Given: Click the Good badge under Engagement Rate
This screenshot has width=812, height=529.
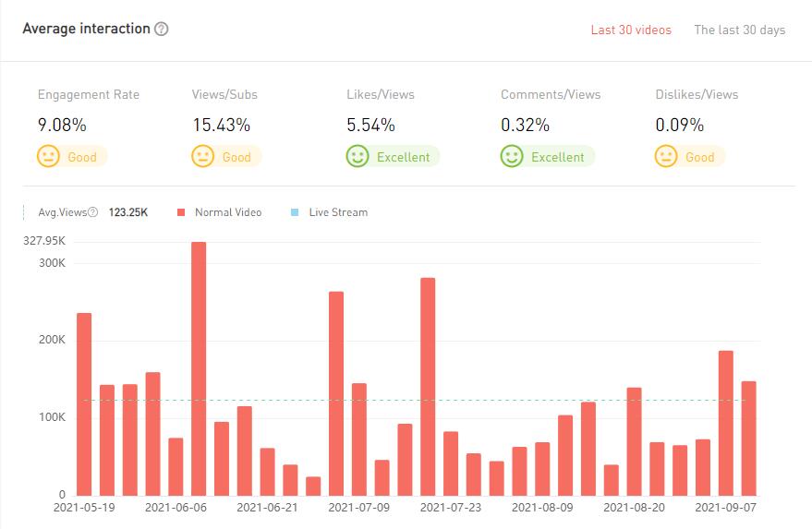Looking at the screenshot, I should (82, 157).
